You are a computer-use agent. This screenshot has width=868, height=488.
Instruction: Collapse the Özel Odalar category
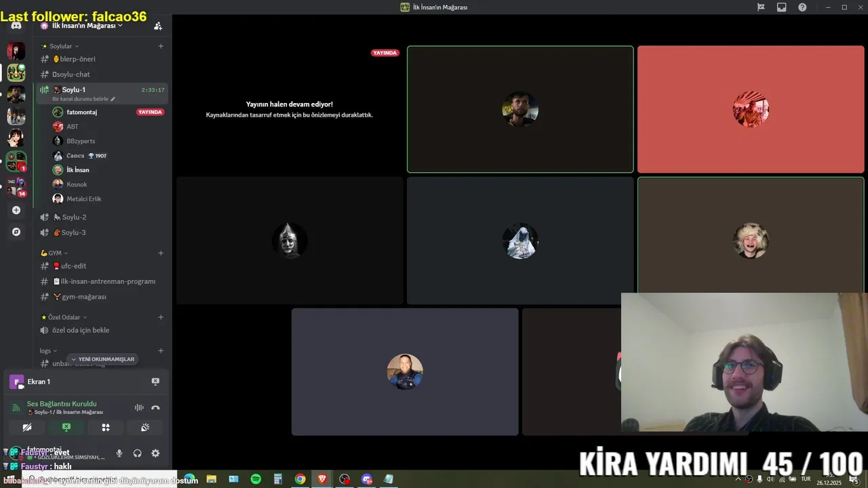click(x=64, y=317)
